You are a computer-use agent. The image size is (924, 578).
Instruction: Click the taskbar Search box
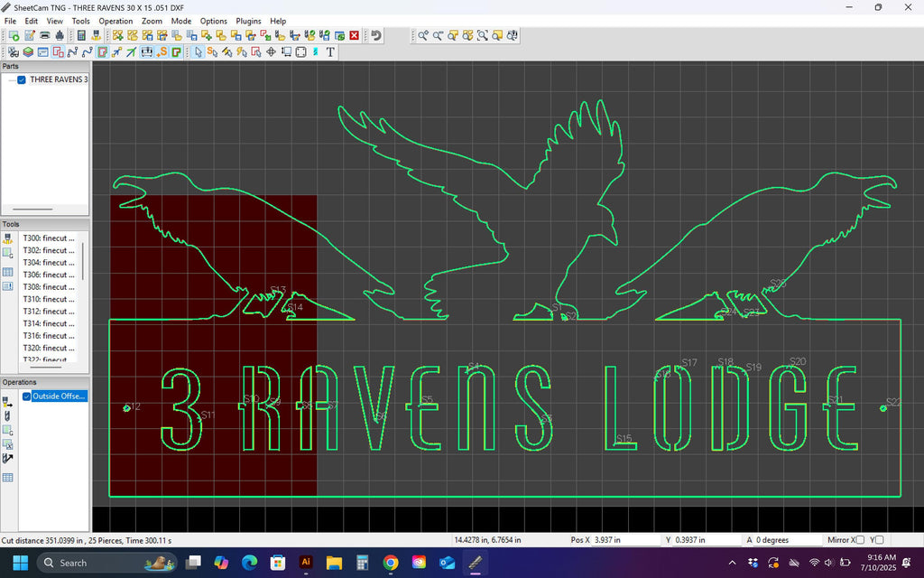(x=107, y=563)
